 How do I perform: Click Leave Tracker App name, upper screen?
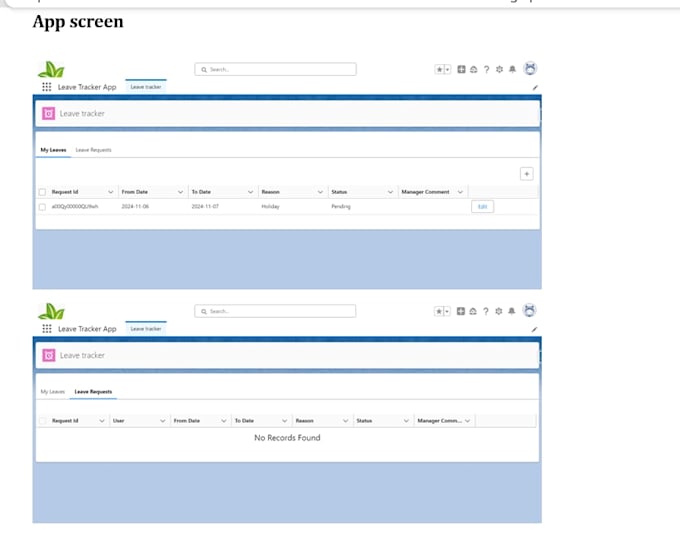tap(87, 87)
